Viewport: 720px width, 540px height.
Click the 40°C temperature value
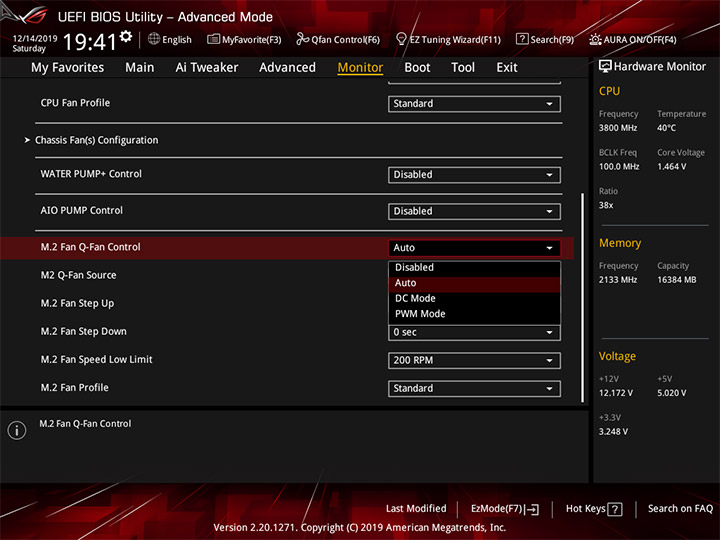[666, 128]
